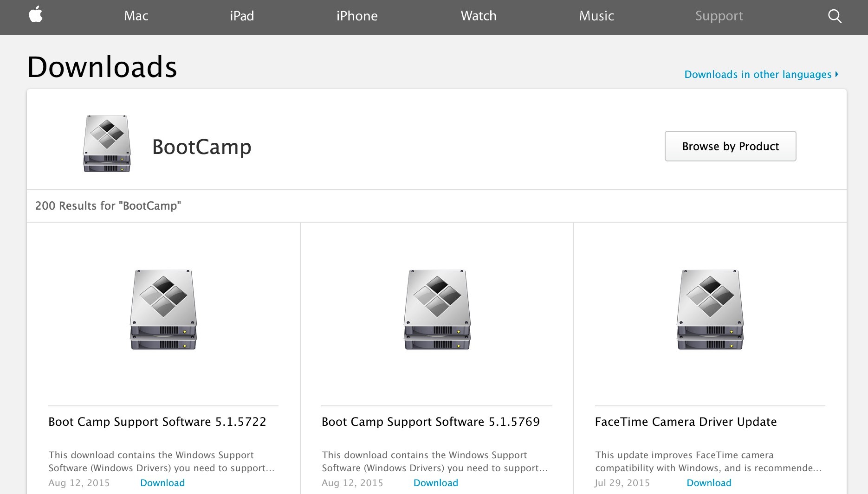
Task: Open Boot Camp Support Software 5.1.5769 title
Action: [x=431, y=422]
